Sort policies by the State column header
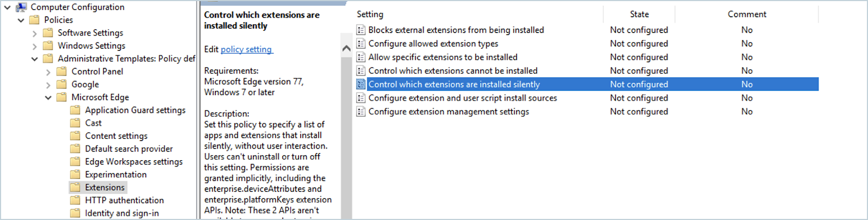The width and height of the screenshot is (868, 220). coord(639,14)
